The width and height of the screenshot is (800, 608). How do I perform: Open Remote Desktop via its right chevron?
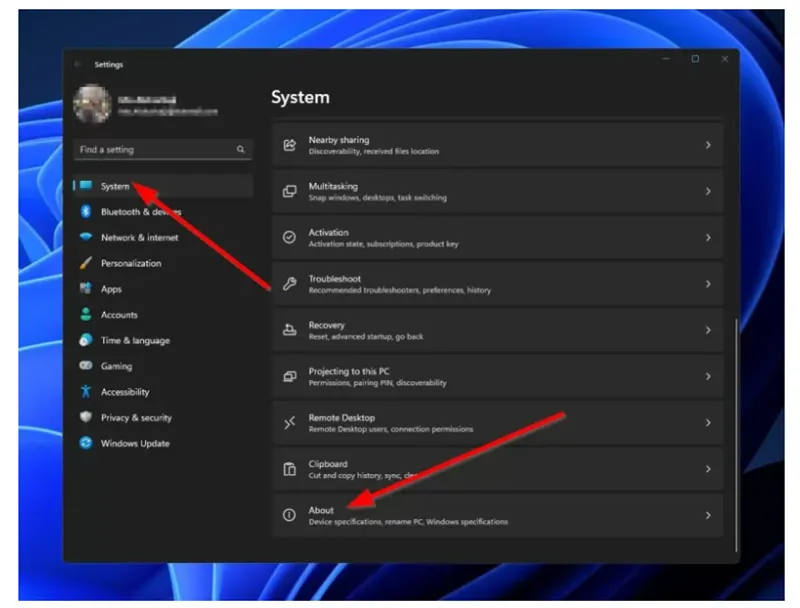coord(708,422)
